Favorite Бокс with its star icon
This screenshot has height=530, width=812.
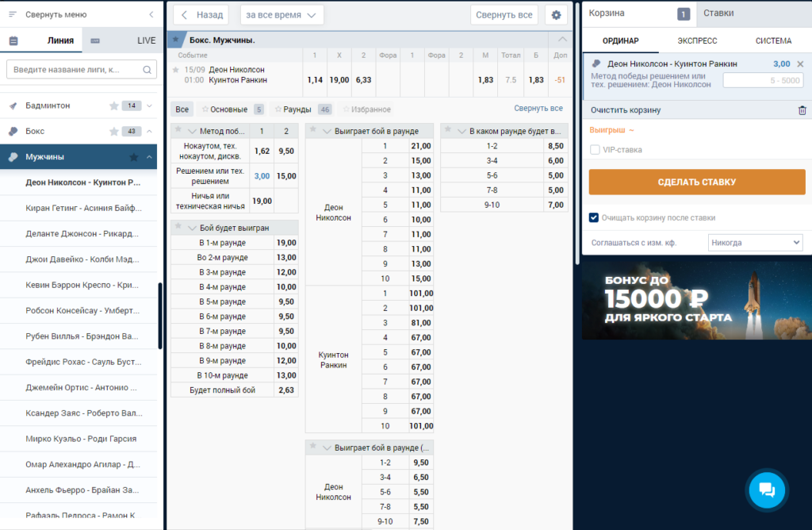pos(114,131)
